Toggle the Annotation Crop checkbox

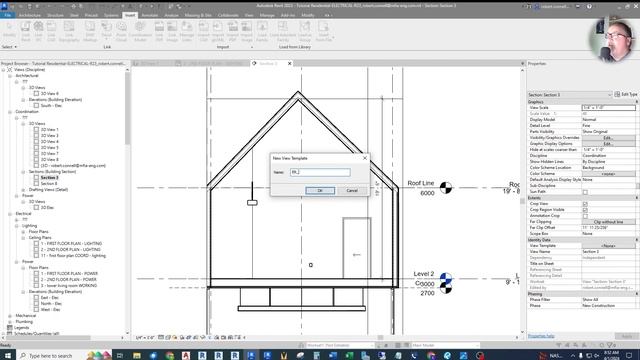click(x=585, y=216)
